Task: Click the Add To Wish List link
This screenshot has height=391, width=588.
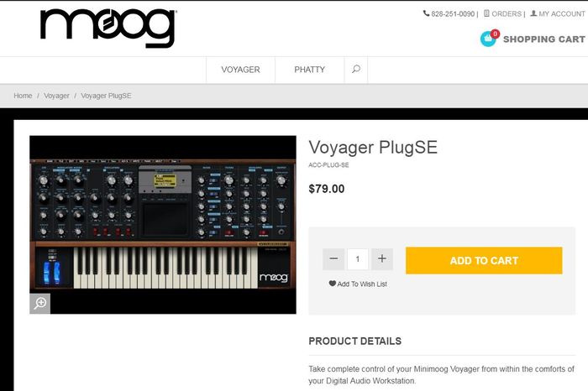Action: [x=362, y=284]
